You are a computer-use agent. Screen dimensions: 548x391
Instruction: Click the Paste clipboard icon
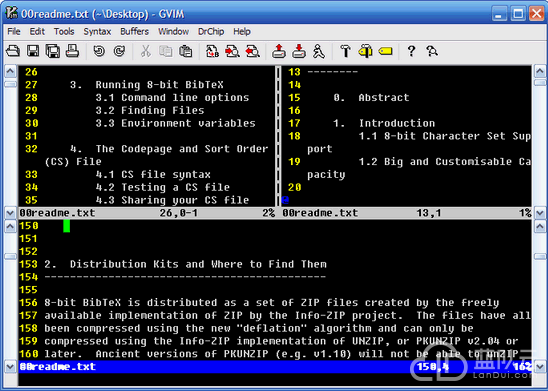point(186,51)
